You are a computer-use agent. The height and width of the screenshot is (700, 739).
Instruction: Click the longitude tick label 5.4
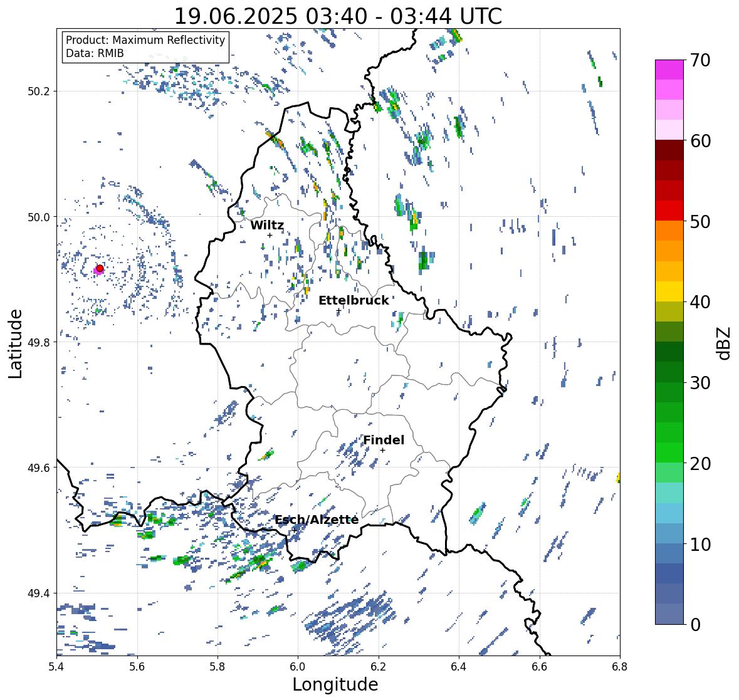56,666
